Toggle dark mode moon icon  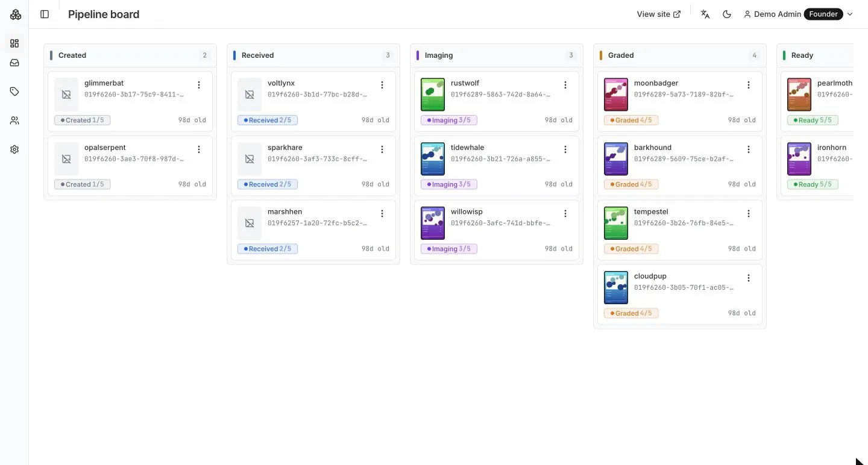click(x=727, y=14)
